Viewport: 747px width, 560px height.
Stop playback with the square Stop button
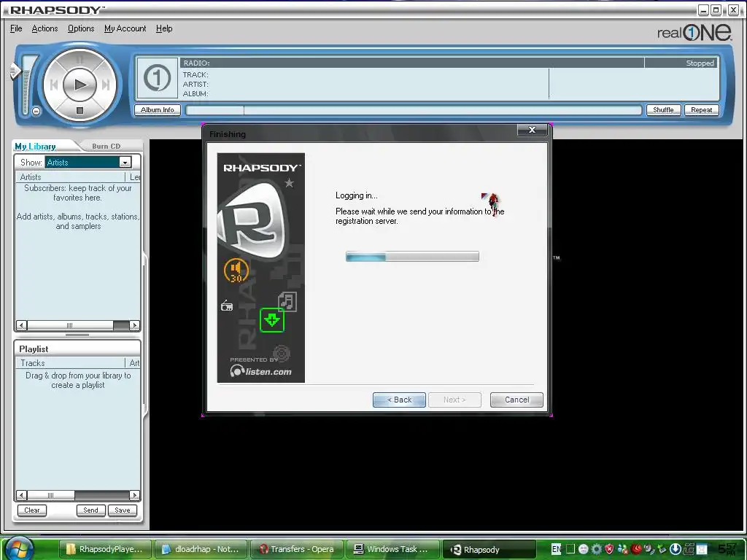tap(80, 111)
